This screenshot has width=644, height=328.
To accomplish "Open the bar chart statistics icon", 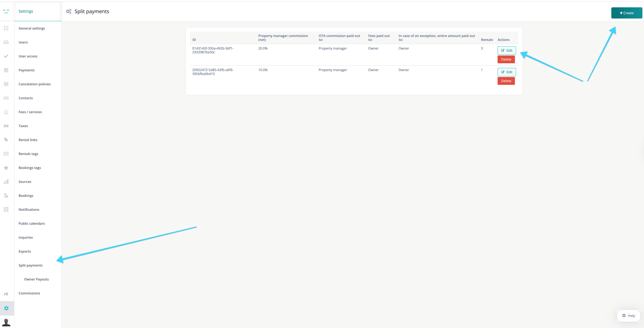I will tap(6, 182).
